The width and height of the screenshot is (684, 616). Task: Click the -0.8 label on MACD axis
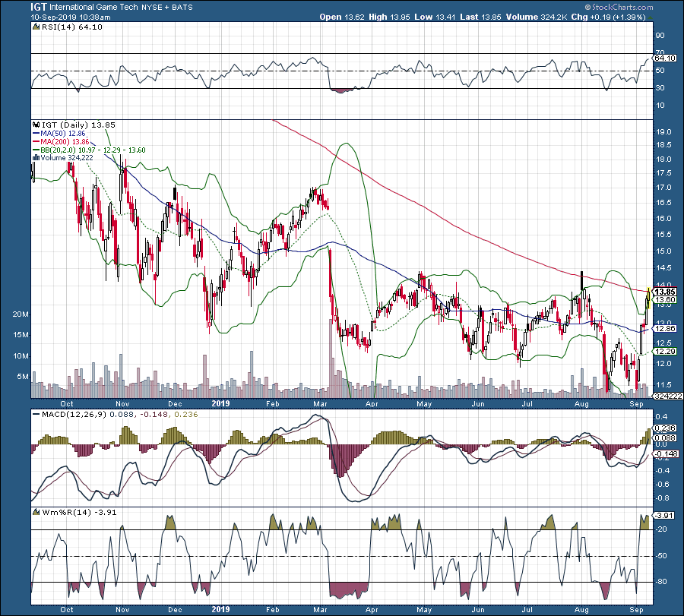tap(661, 498)
